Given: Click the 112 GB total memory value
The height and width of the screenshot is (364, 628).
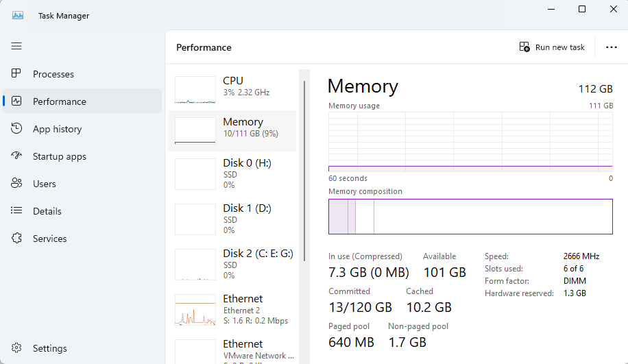Looking at the screenshot, I should [x=595, y=89].
